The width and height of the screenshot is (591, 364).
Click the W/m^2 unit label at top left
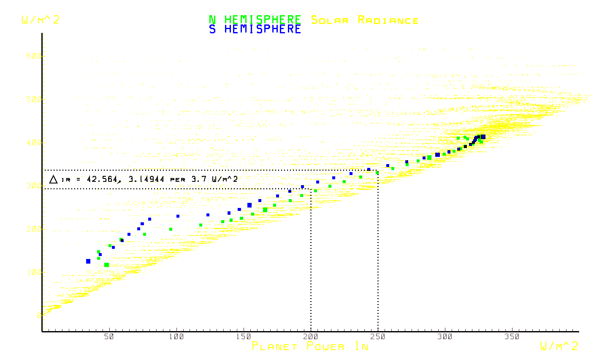point(41,20)
